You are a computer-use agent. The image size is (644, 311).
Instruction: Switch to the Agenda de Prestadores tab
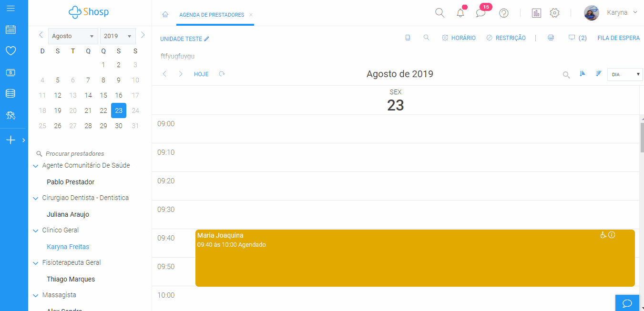click(x=212, y=15)
